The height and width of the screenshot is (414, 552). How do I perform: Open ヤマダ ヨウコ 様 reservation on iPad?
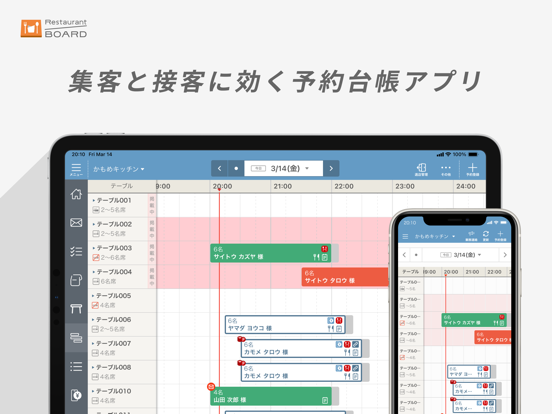pyautogui.click(x=285, y=325)
